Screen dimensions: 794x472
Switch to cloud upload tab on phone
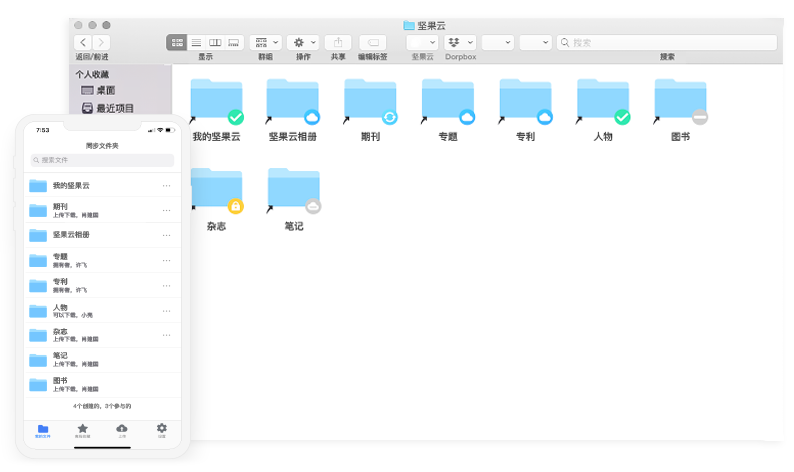point(122,431)
